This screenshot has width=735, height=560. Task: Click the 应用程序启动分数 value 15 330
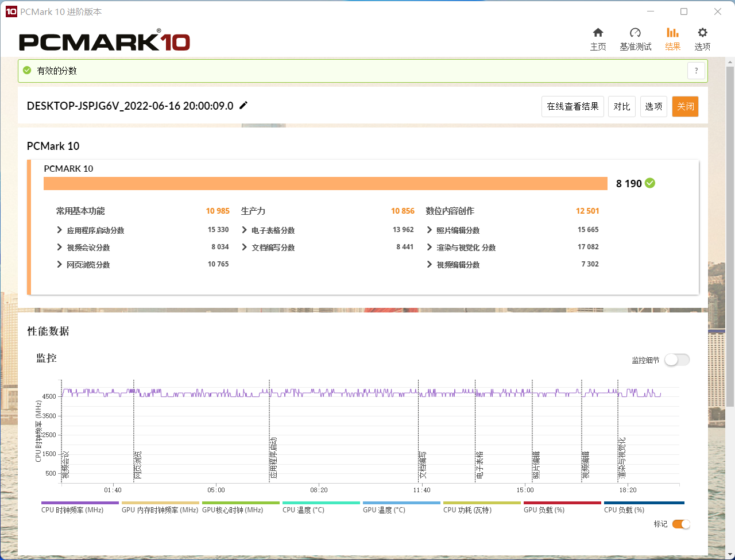pos(218,230)
